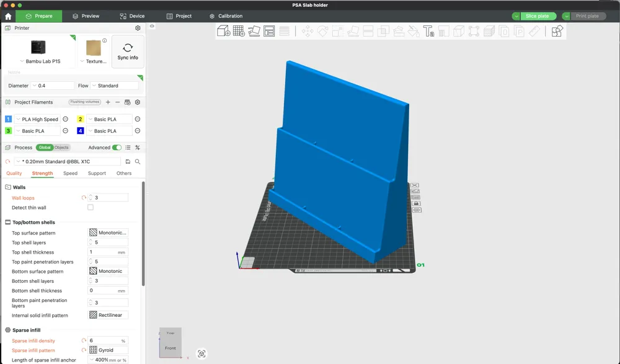Select the Rotate tool in toolbar
The image size is (620, 364).
(322, 31)
